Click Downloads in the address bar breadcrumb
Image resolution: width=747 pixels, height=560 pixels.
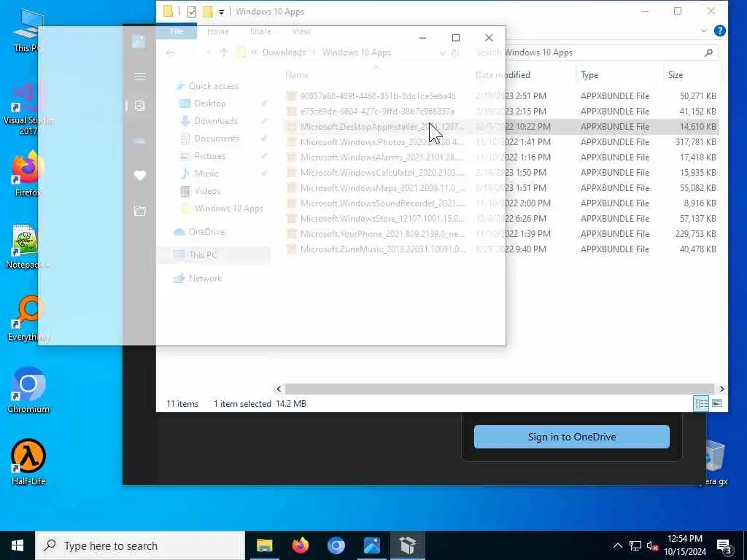pos(284,52)
